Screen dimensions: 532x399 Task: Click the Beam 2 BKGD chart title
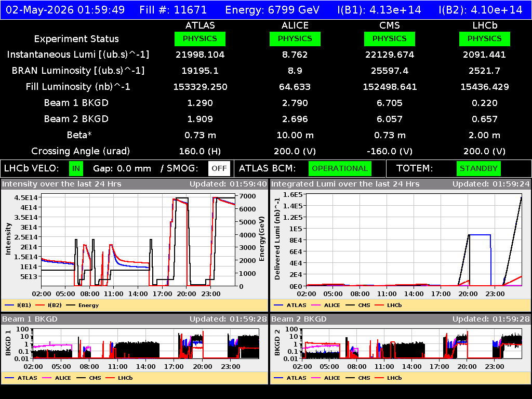pyautogui.click(x=299, y=319)
